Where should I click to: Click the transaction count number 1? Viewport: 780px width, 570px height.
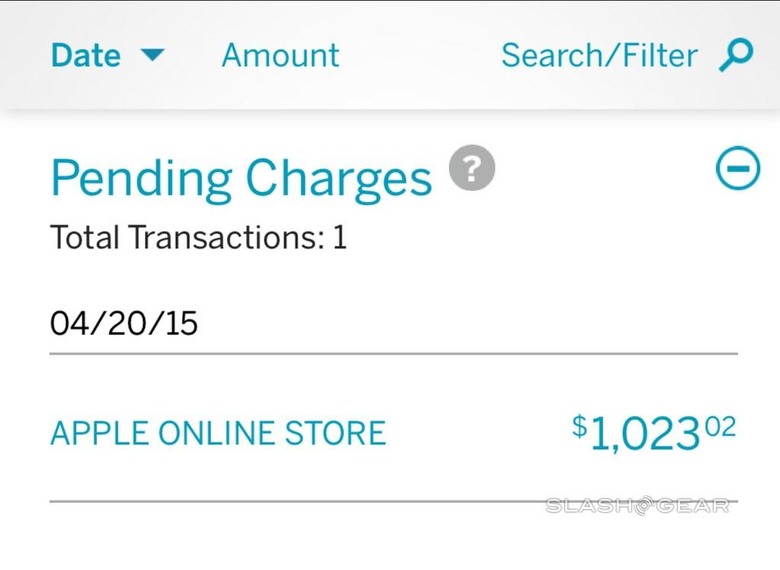tap(339, 237)
